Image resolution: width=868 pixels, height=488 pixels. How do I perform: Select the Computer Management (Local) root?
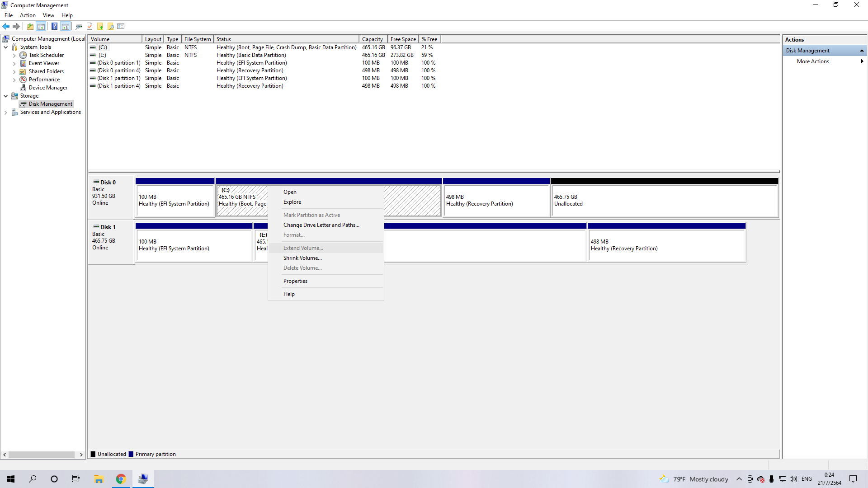(x=43, y=39)
